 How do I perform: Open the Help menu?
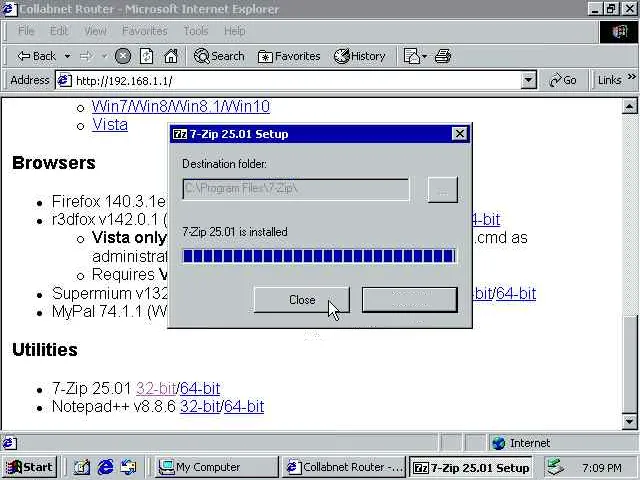234,31
